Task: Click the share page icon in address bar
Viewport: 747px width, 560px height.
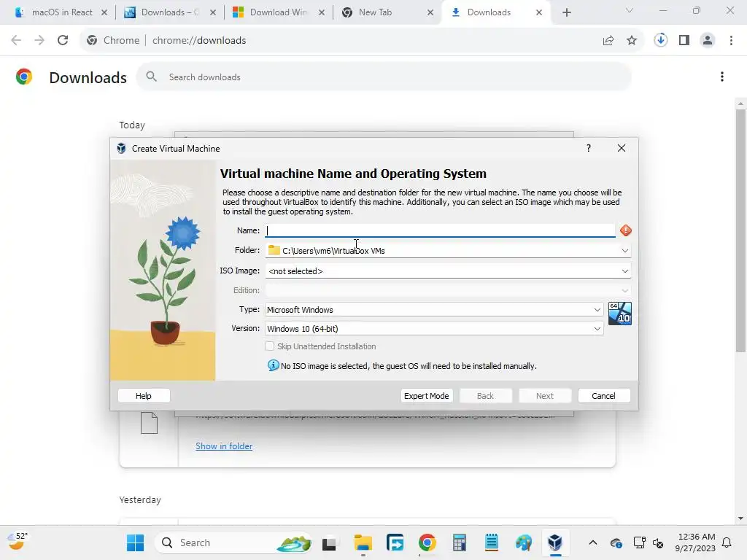Action: point(608,41)
